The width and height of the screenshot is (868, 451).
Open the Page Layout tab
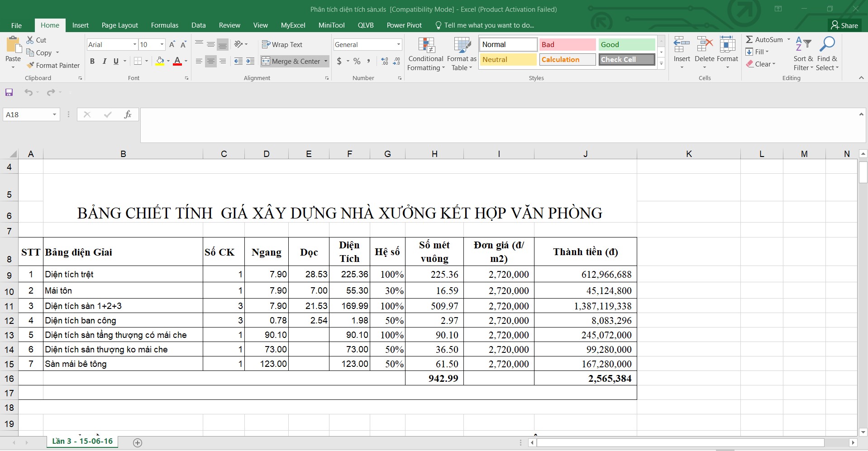pos(119,25)
